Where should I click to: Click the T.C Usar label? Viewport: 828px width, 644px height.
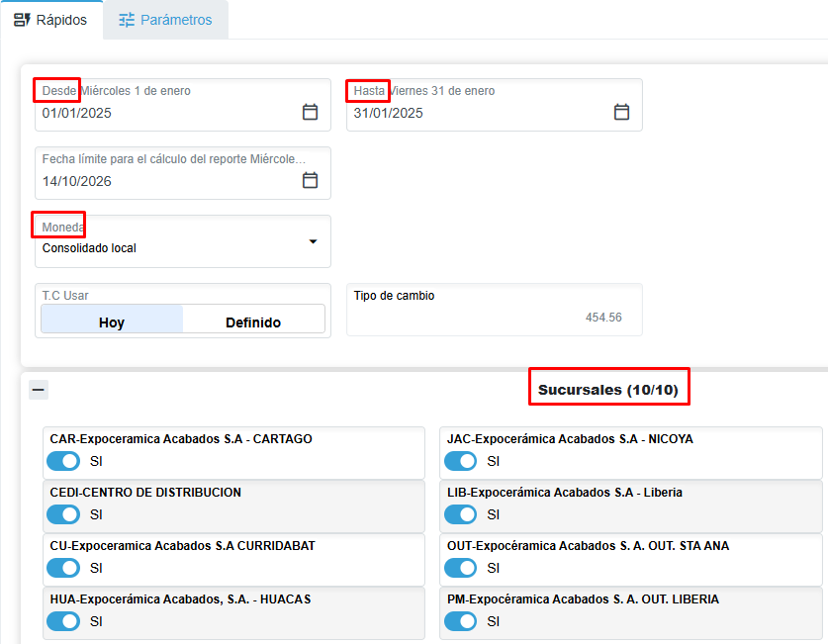65,296
